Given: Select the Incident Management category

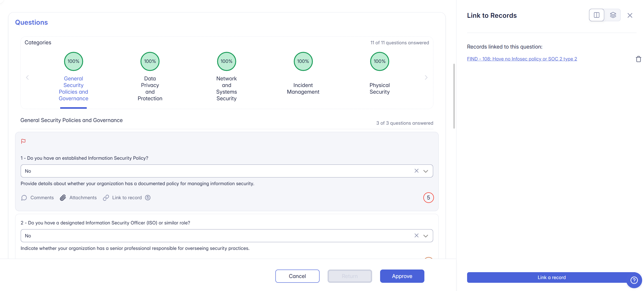Looking at the screenshot, I should 303,88.
